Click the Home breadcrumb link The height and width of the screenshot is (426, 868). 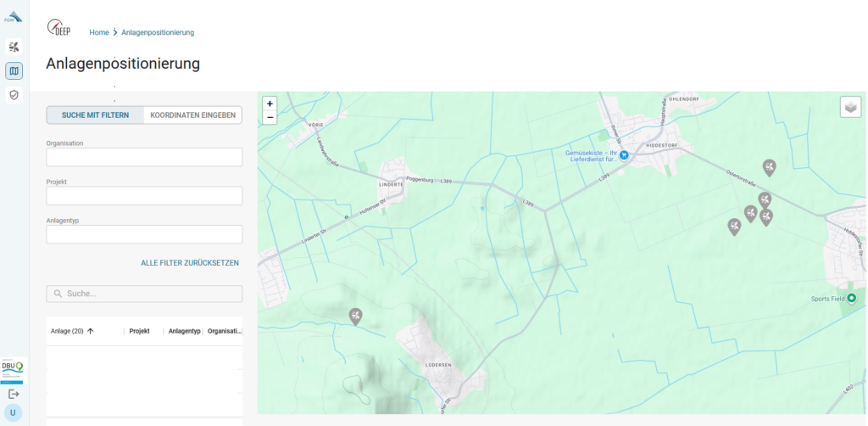pos(99,32)
